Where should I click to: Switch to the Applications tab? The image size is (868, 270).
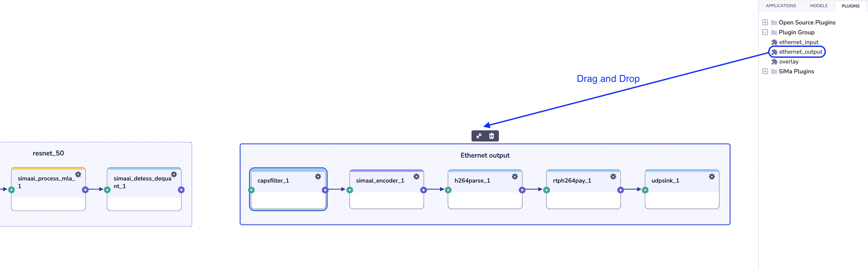click(x=781, y=6)
